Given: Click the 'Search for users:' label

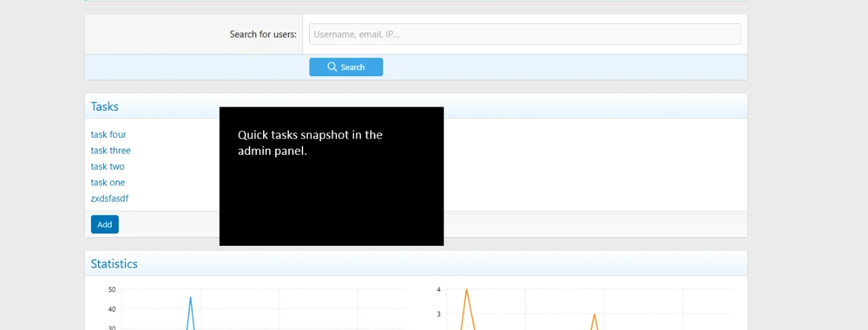Looking at the screenshot, I should (262, 35).
